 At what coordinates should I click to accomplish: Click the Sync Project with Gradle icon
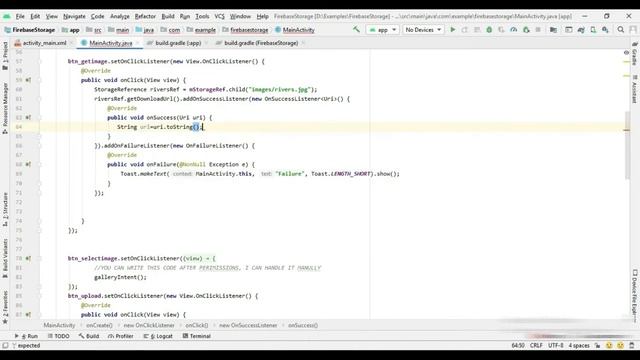click(x=581, y=30)
